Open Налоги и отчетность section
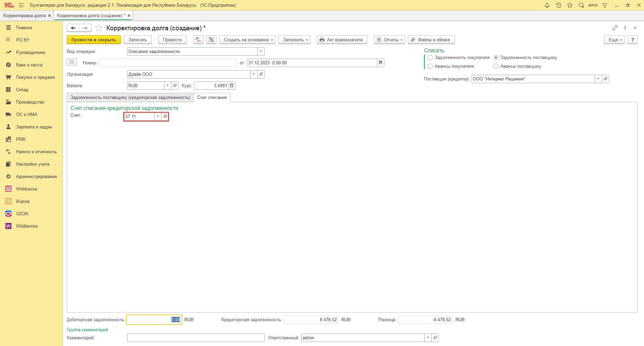The image size is (644, 346). (36, 152)
